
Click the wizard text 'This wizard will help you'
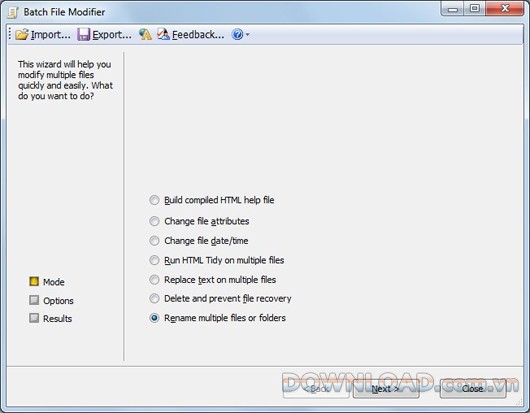pos(65,64)
